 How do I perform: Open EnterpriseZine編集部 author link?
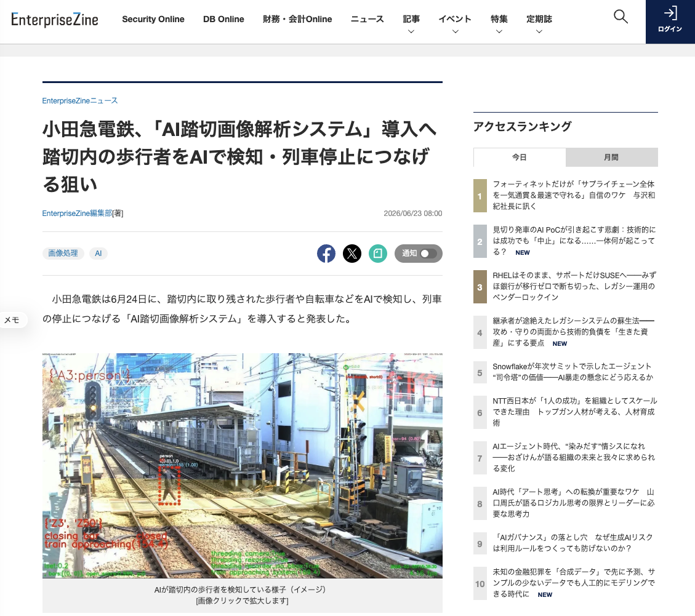tap(77, 213)
